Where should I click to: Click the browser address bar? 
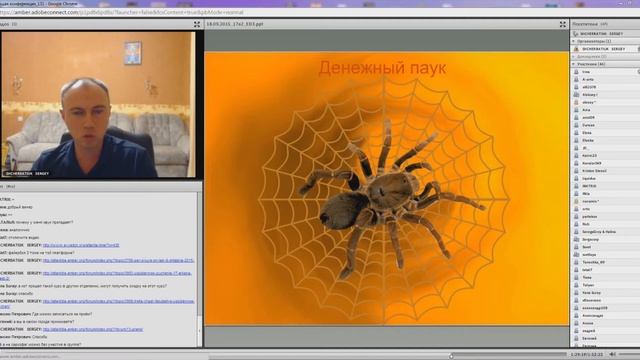[x=320, y=13]
